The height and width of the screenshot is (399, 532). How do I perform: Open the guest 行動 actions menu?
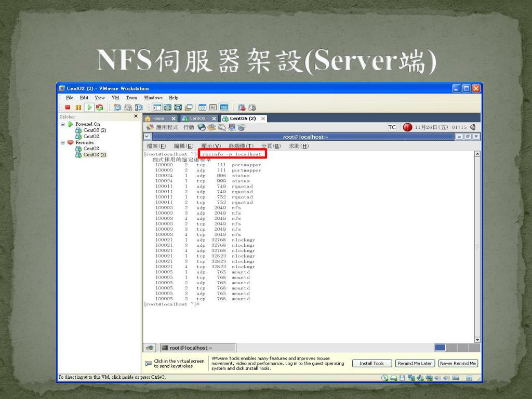tap(189, 127)
